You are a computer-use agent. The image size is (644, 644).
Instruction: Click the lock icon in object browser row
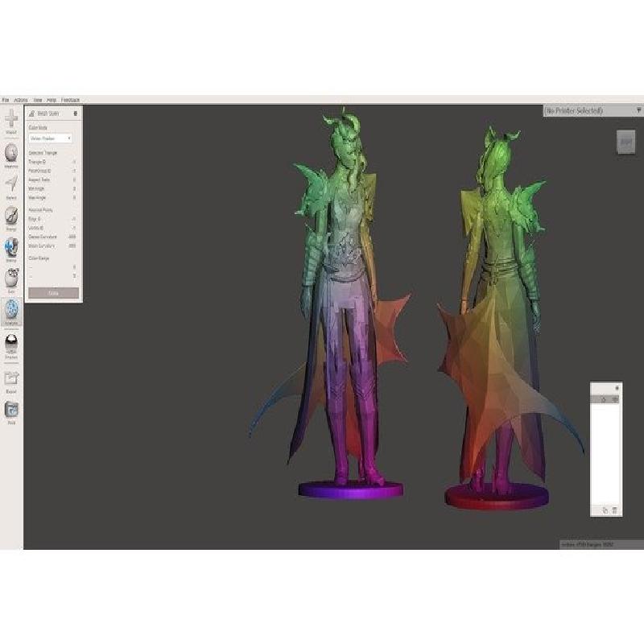pyautogui.click(x=604, y=399)
